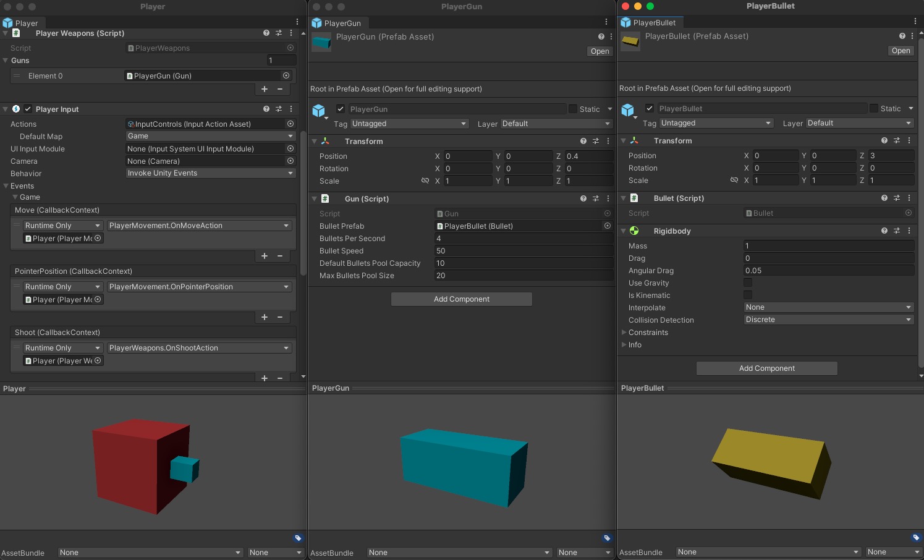Toggle Player Input component enabled checkbox
This screenshot has width=924, height=560.
(28, 109)
